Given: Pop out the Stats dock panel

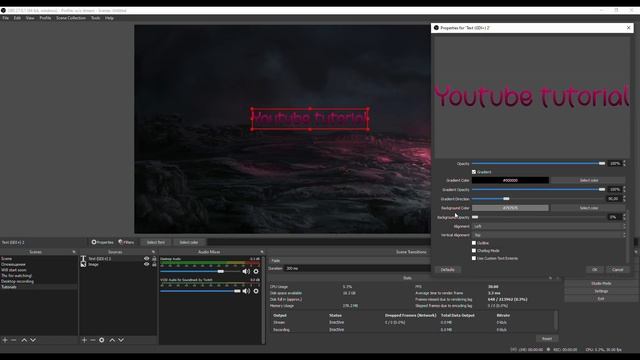Looking at the screenshot, I should (x=550, y=278).
